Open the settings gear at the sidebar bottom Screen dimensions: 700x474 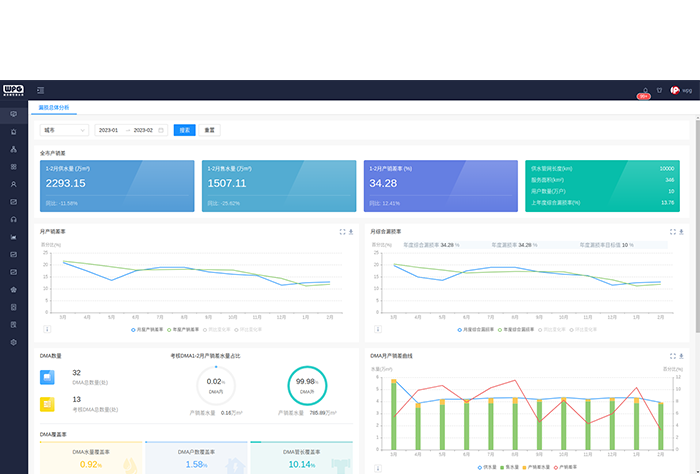(13, 342)
